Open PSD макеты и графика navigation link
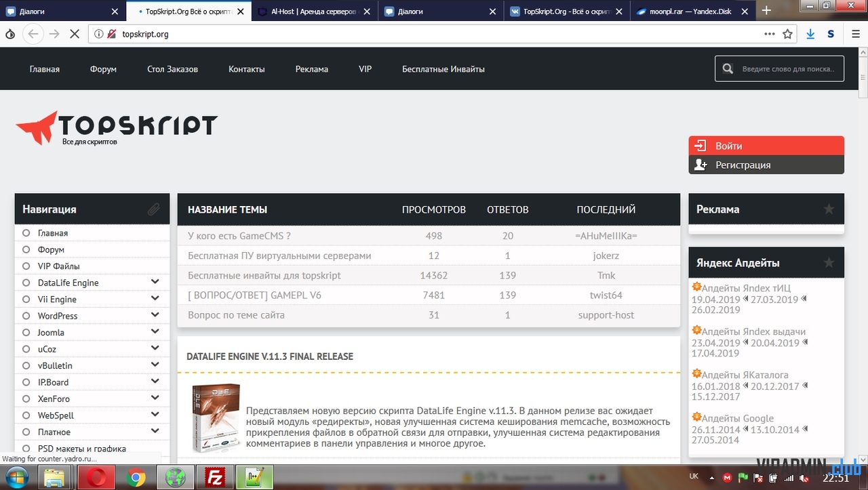The image size is (868, 490). click(82, 448)
